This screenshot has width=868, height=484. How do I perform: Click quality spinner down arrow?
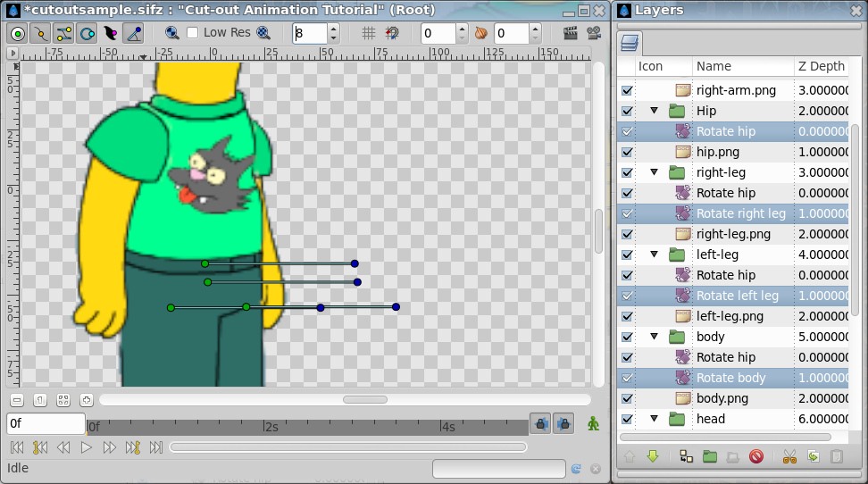point(333,38)
